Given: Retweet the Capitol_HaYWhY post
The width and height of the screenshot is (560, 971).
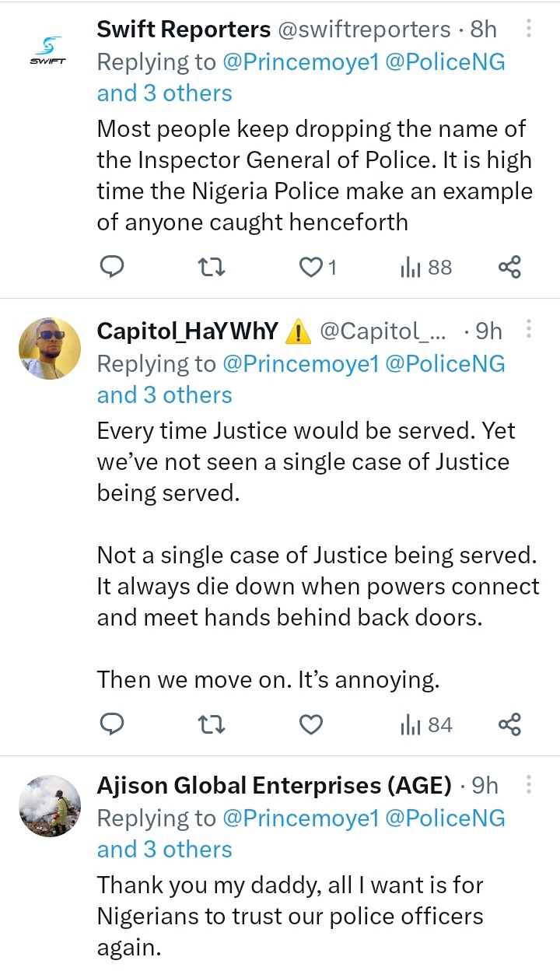Looking at the screenshot, I should [x=212, y=725].
